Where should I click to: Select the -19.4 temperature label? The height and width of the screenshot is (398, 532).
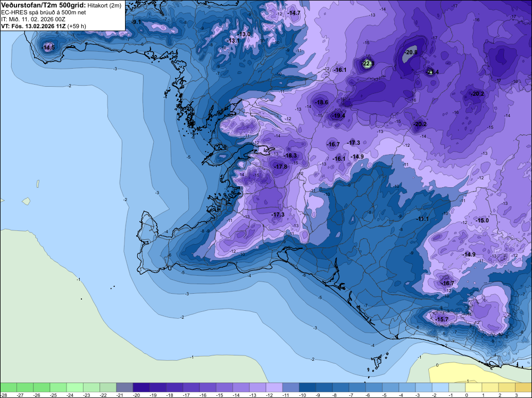(338, 115)
